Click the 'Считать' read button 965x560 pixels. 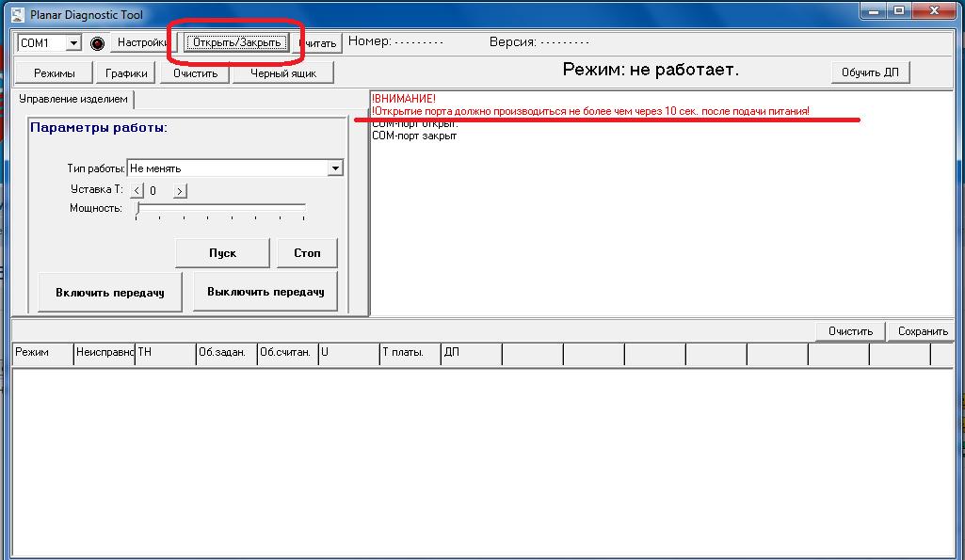pos(318,43)
